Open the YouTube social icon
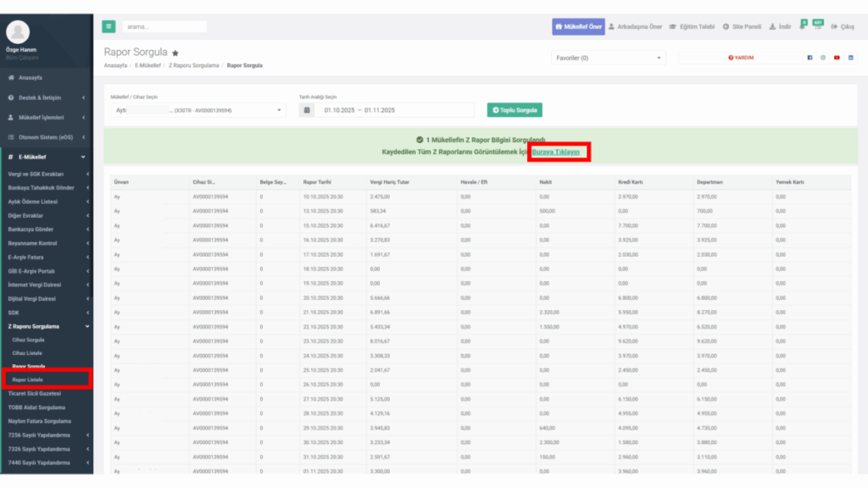The image size is (868, 488). 837,58
